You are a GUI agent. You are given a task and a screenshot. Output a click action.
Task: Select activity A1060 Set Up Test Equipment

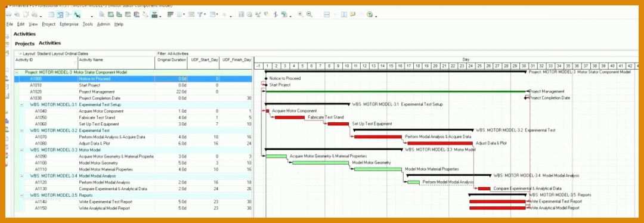[133, 124]
